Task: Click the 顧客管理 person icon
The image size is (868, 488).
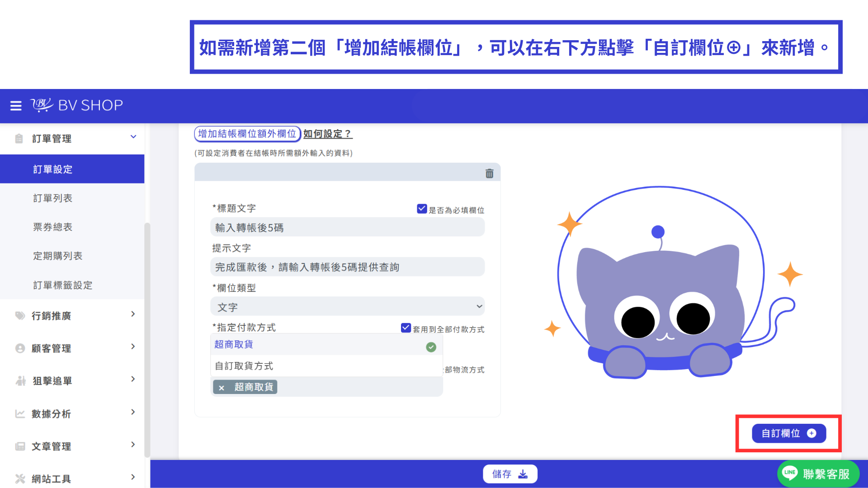Action: click(20, 348)
